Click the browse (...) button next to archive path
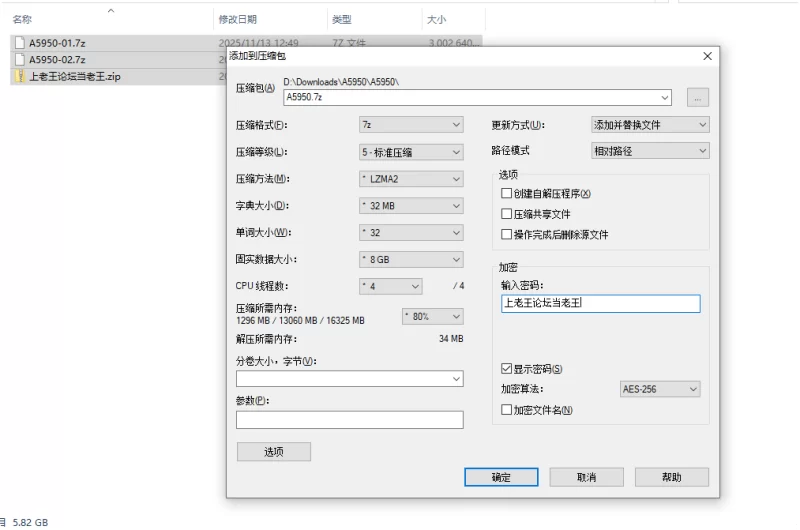800x530 pixels. tap(697, 97)
